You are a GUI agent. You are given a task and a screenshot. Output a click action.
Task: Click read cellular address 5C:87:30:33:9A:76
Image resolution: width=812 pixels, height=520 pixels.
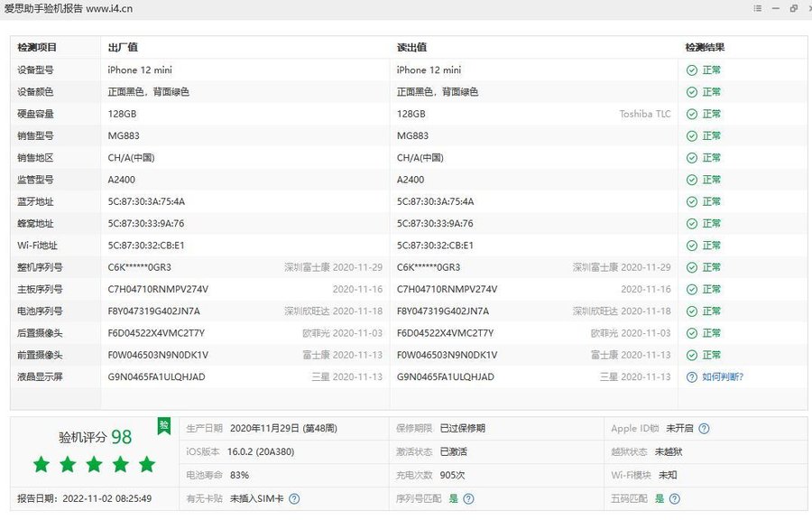coord(435,223)
